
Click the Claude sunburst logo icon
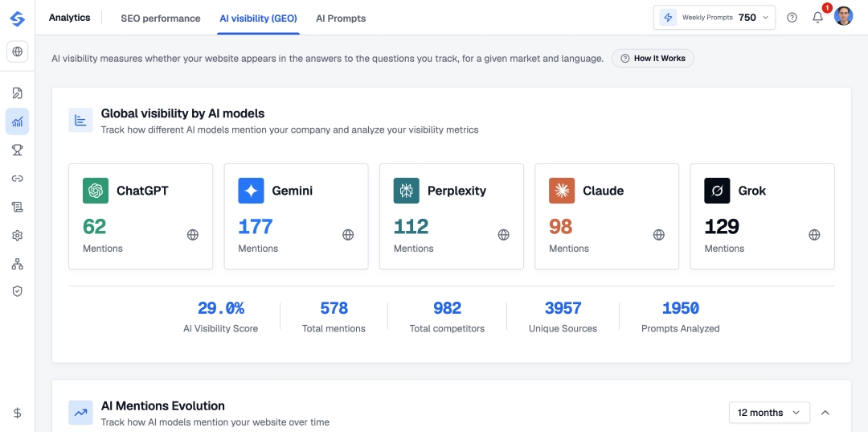562,191
